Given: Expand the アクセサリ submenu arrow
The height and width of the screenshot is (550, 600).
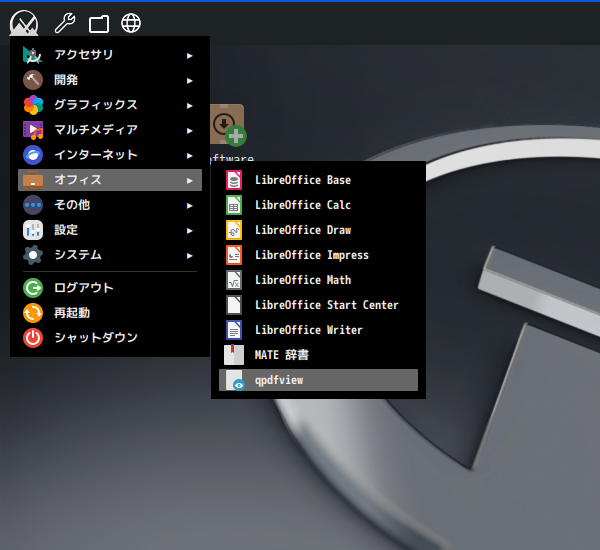Looking at the screenshot, I should (x=189, y=56).
